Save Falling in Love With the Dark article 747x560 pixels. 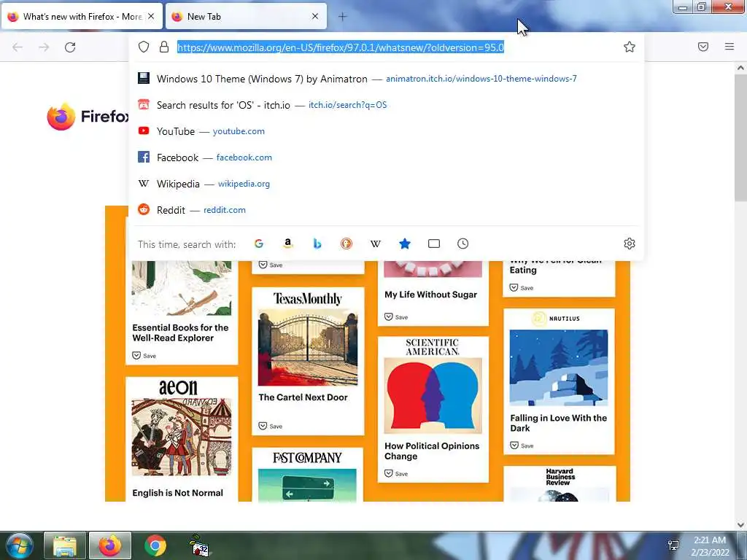(x=522, y=446)
